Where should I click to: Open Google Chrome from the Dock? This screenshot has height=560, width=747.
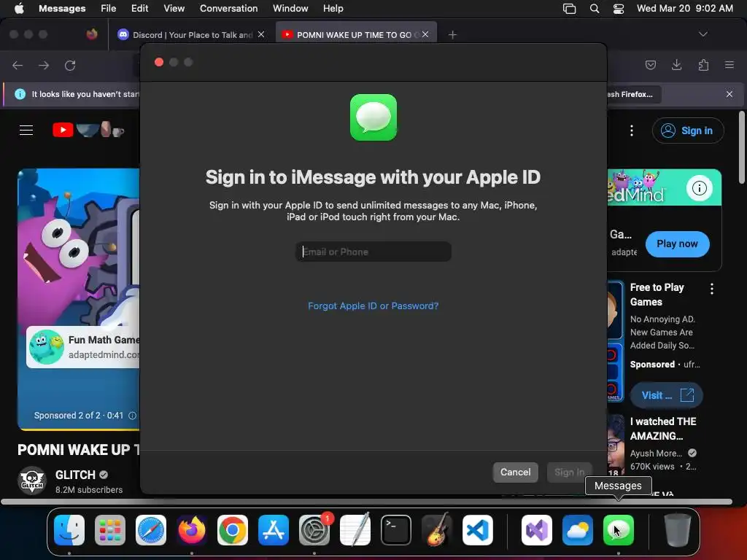click(233, 529)
